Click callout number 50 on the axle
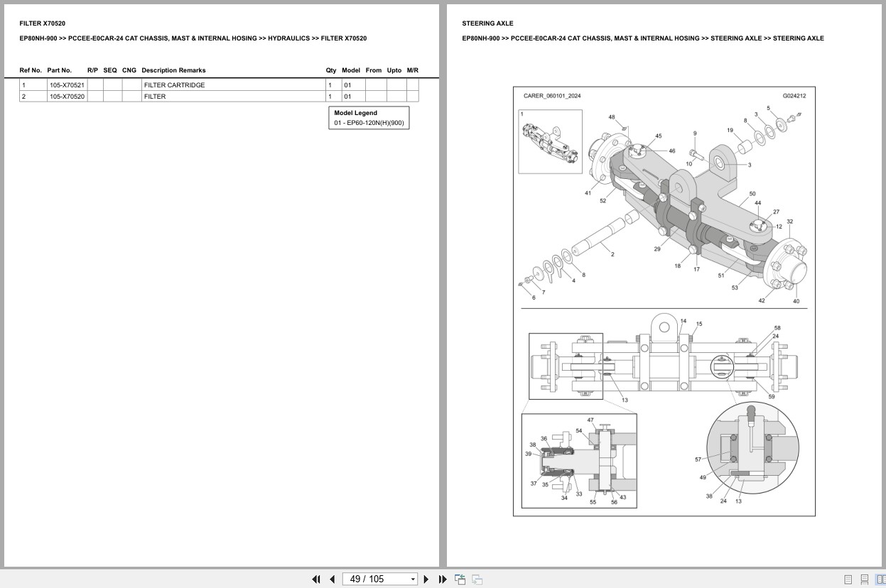Screen dimensions: 886x588 (752, 194)
